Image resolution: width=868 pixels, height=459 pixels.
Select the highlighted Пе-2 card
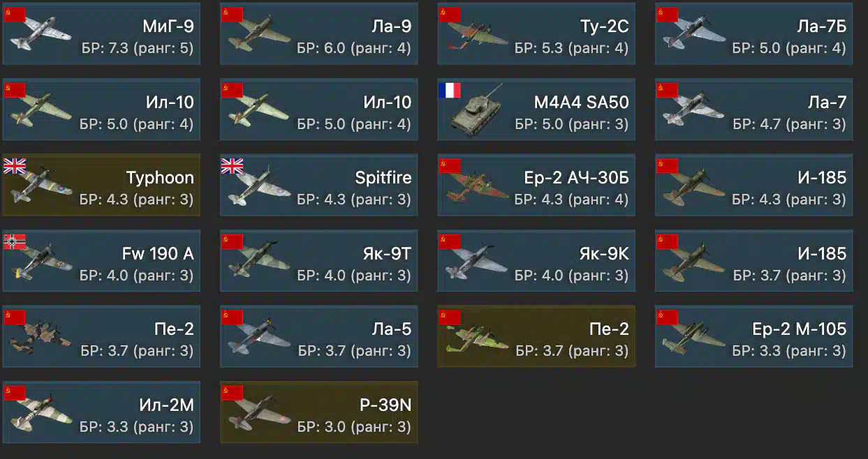536,336
